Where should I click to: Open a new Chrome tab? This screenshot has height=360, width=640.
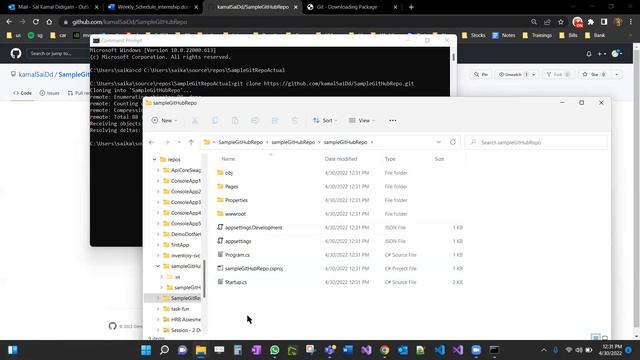tap(411, 7)
